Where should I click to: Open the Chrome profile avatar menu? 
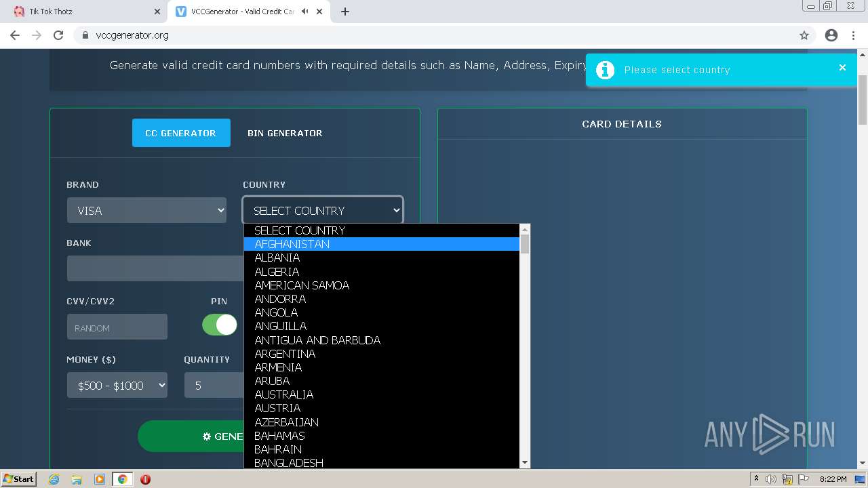831,35
